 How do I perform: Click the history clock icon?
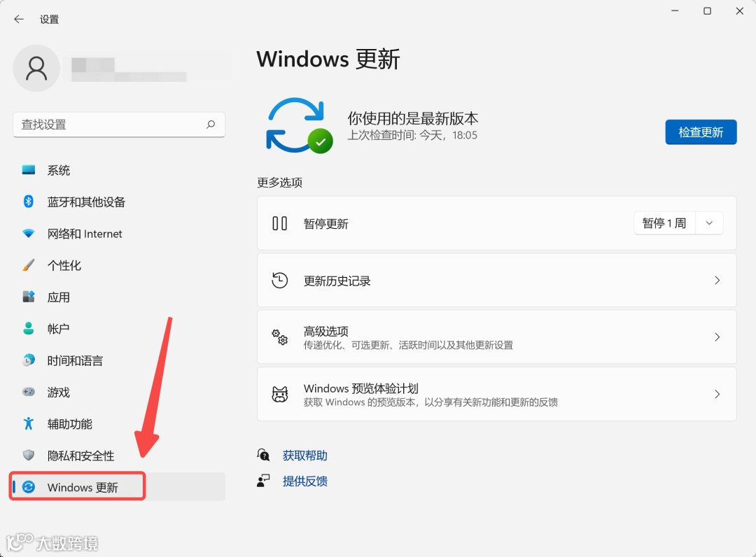coord(279,281)
